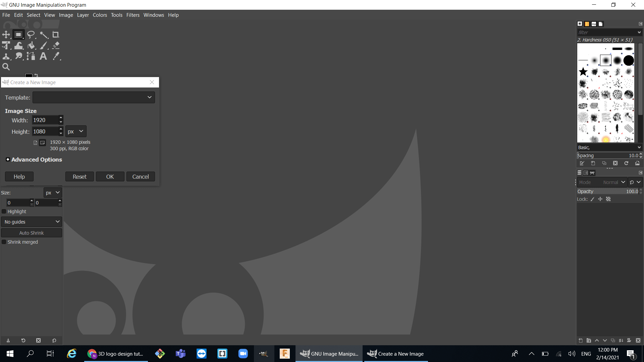Switch to the Paths tab
644x362 pixels.
click(592, 173)
